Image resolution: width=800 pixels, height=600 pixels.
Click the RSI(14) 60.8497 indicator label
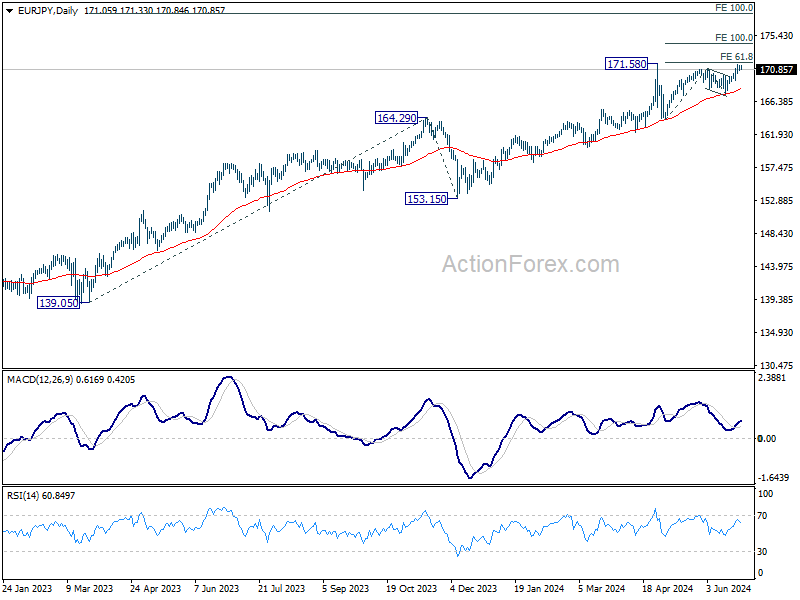tap(41, 495)
